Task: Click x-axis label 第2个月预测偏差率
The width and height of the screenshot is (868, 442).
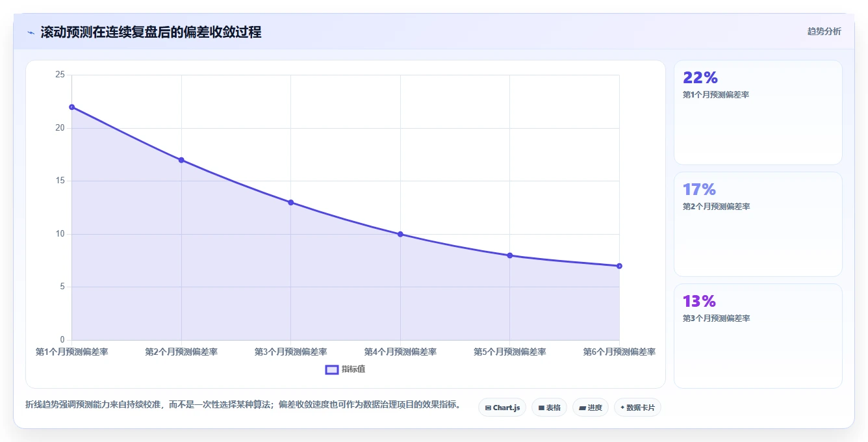Action: click(x=181, y=352)
